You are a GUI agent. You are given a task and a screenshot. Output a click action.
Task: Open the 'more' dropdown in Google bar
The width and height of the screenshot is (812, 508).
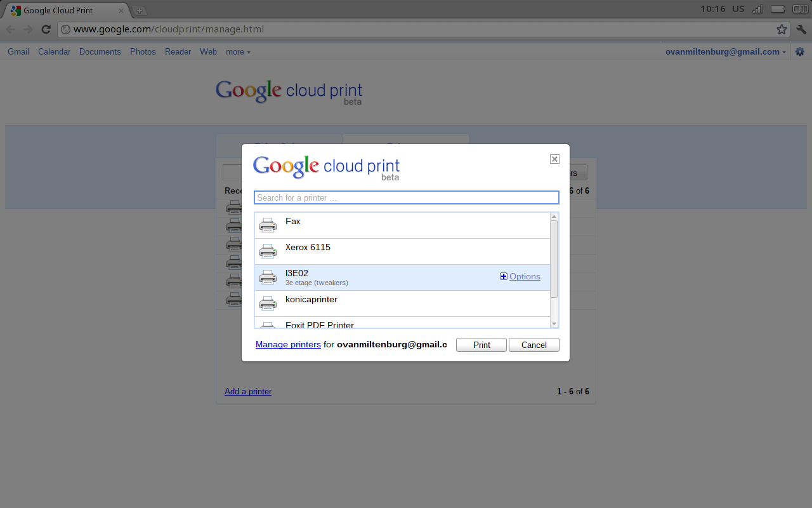pyautogui.click(x=238, y=52)
